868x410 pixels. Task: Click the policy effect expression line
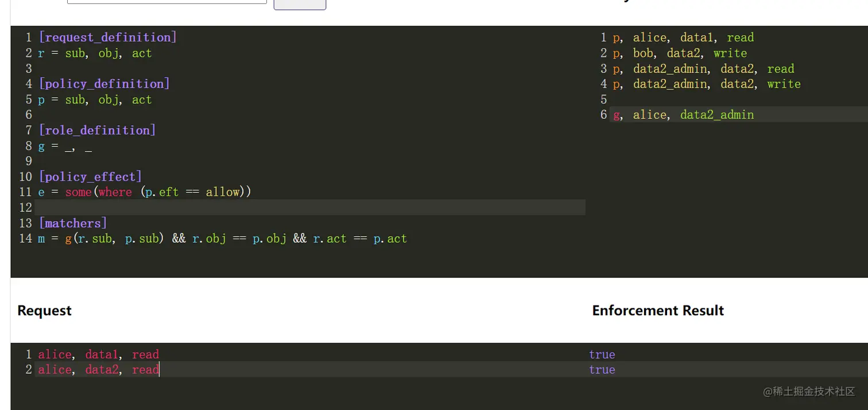click(145, 192)
